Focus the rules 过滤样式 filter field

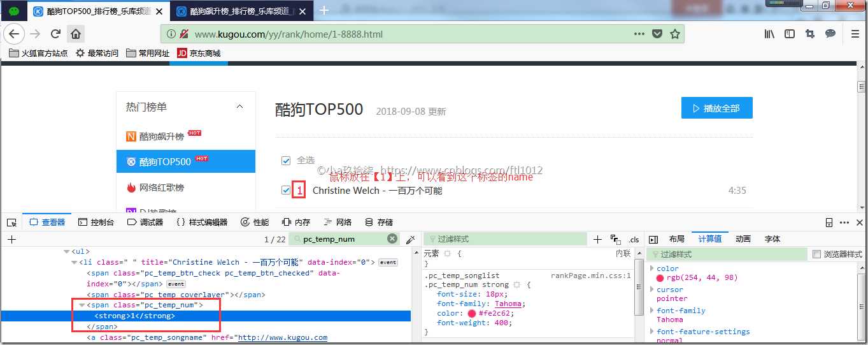point(504,239)
